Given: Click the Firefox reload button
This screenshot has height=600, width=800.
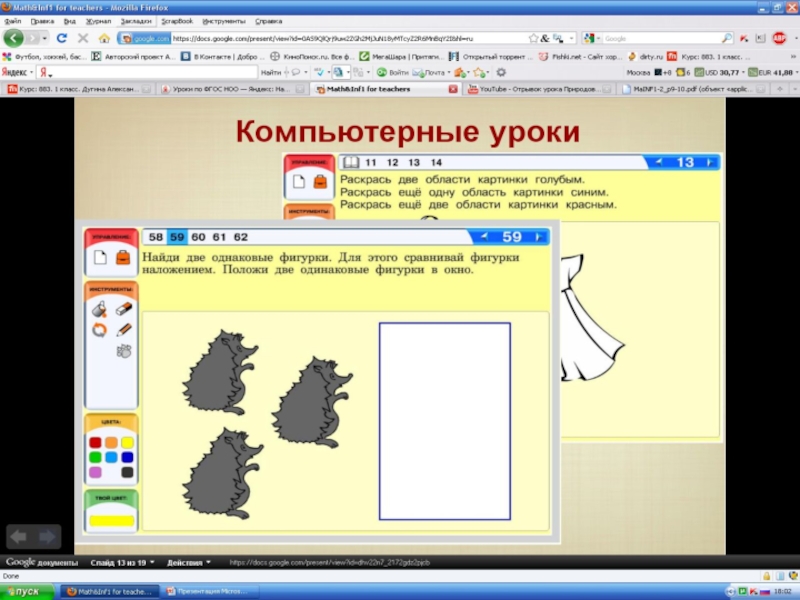Looking at the screenshot, I should (61, 38).
